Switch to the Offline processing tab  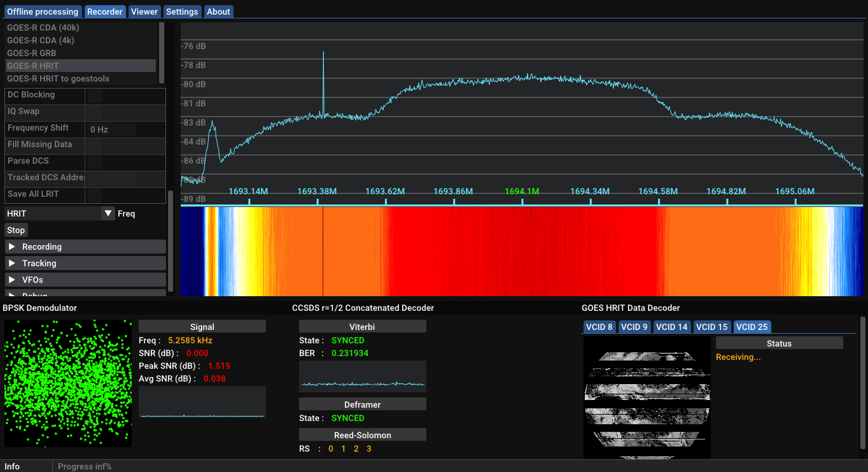43,11
